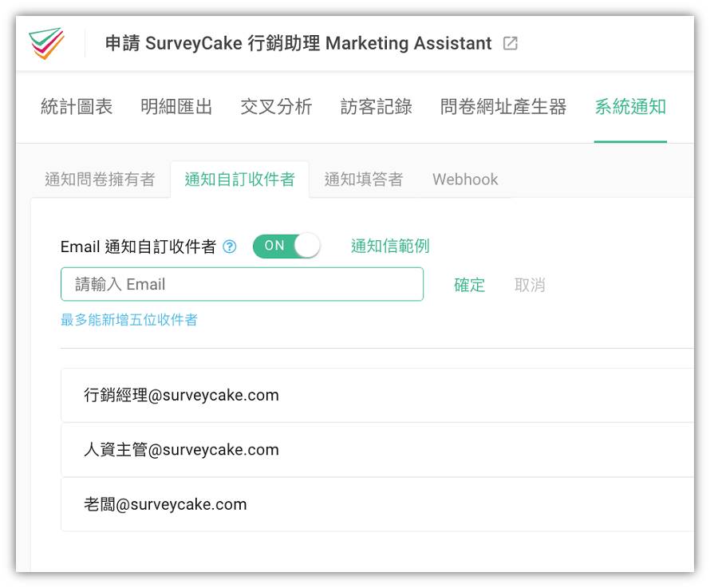Switch to 明細匯出 tab

(176, 107)
